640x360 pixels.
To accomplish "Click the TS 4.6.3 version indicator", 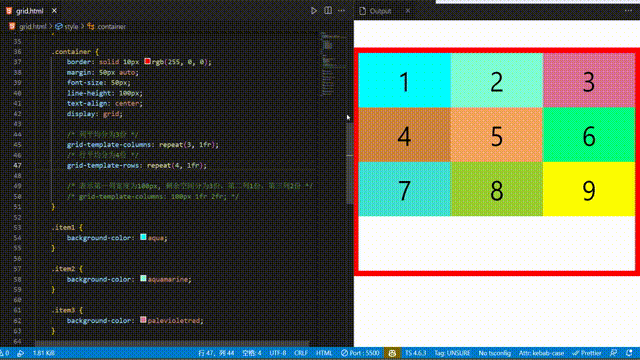I will [x=416, y=353].
